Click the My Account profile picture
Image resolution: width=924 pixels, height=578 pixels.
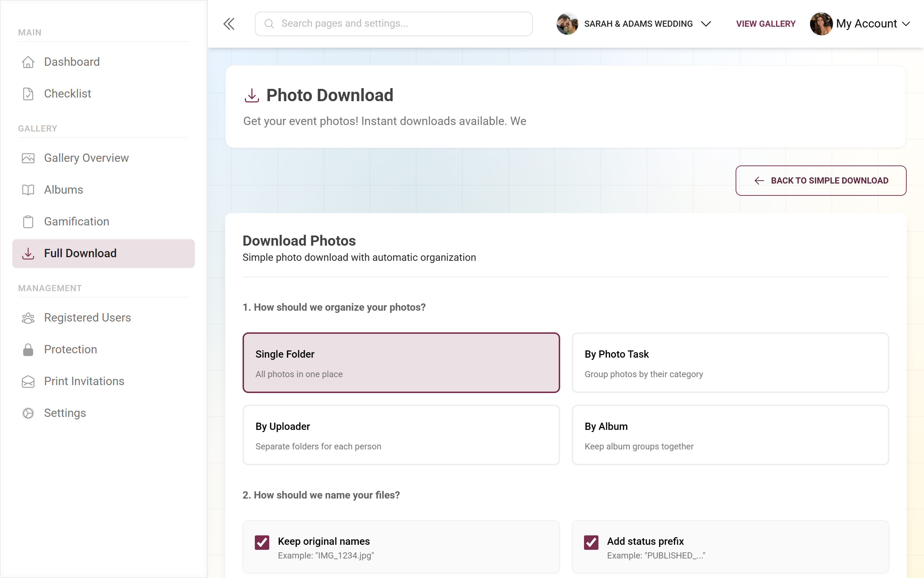821,24
